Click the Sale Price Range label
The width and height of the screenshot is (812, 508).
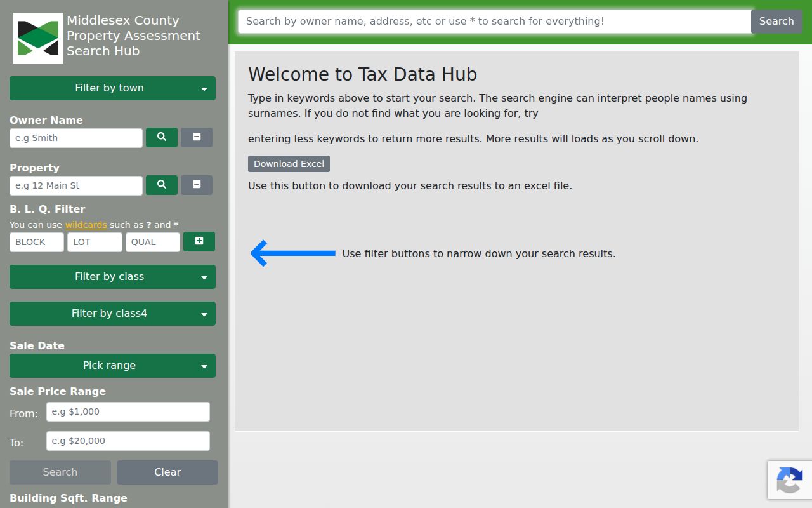pyautogui.click(x=58, y=391)
